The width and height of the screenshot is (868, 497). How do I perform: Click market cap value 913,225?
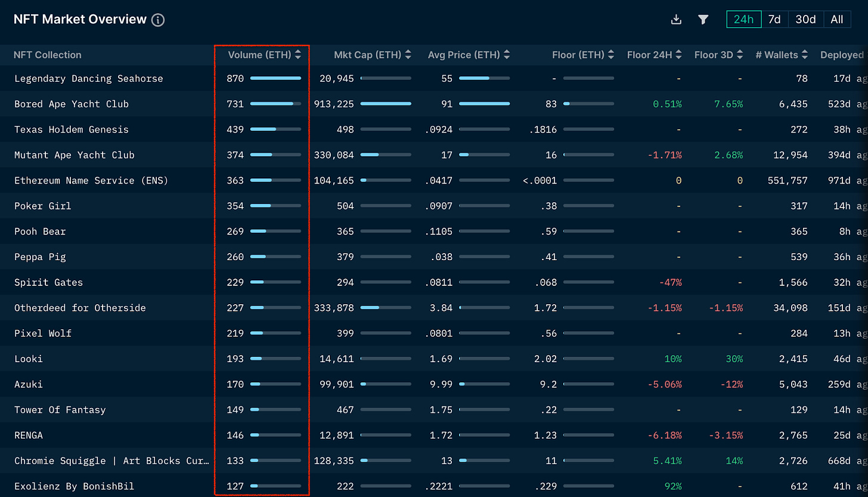tap(334, 104)
